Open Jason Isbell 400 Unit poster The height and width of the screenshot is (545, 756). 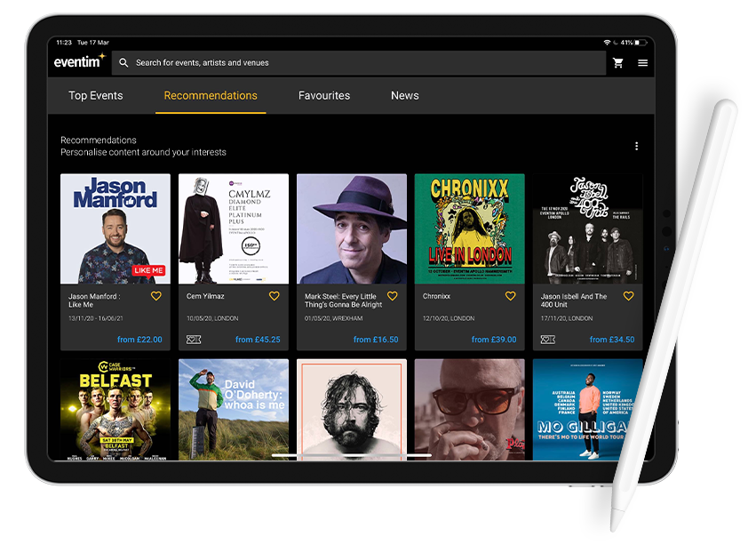588,228
